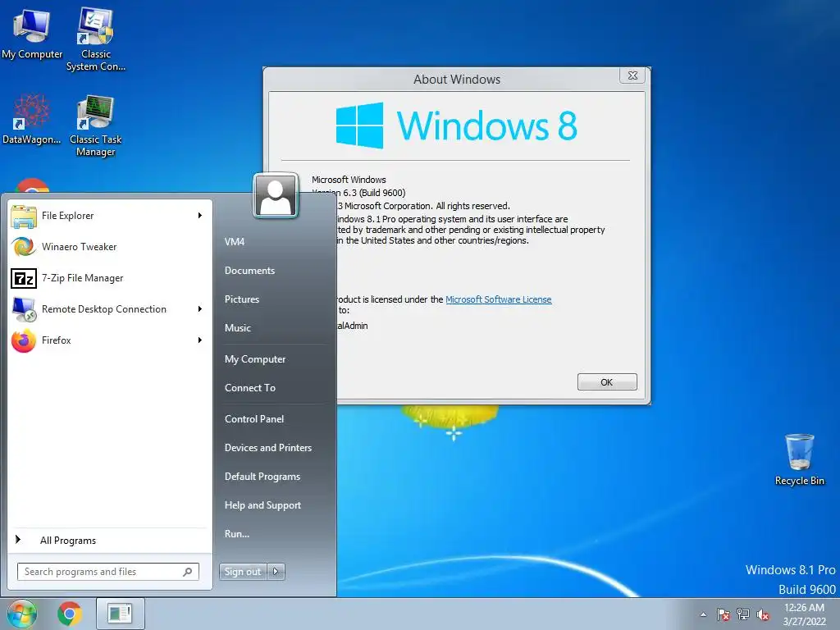Open the network tray icon

point(743,614)
